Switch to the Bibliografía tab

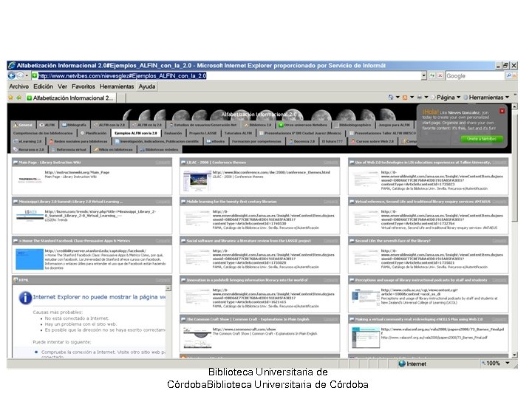75,125
